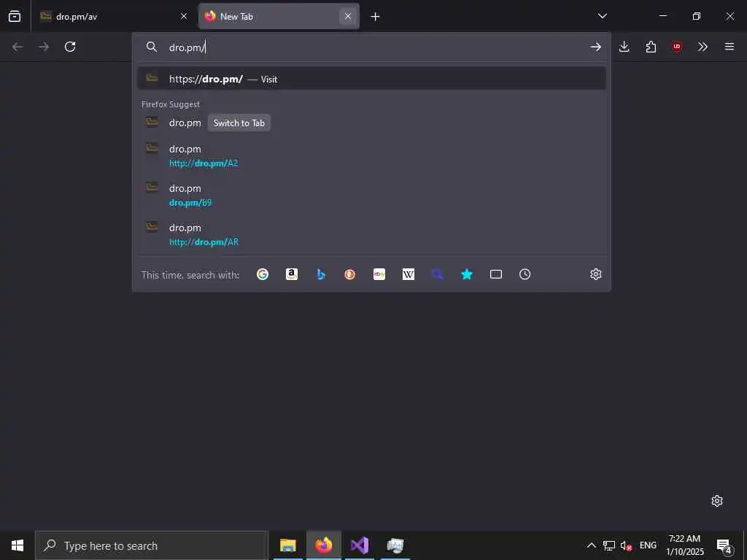Open a new tab with plus button
The height and width of the screenshot is (560, 747).
pyautogui.click(x=376, y=17)
